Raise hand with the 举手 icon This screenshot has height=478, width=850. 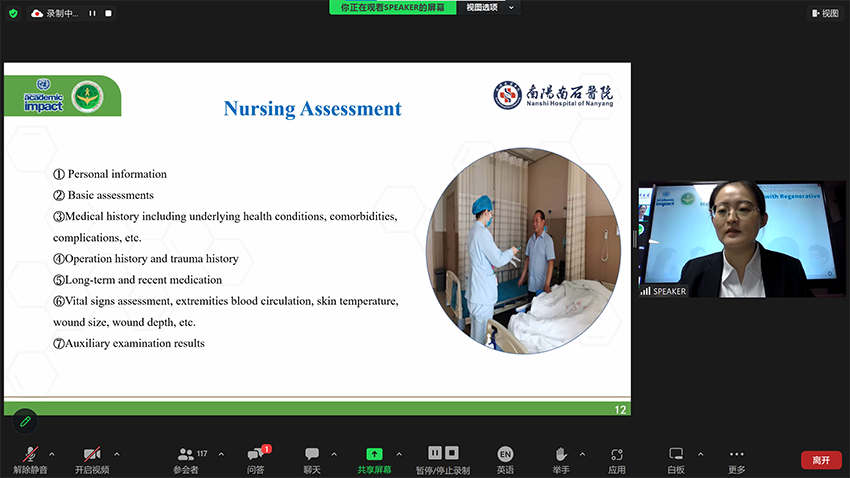[561, 455]
